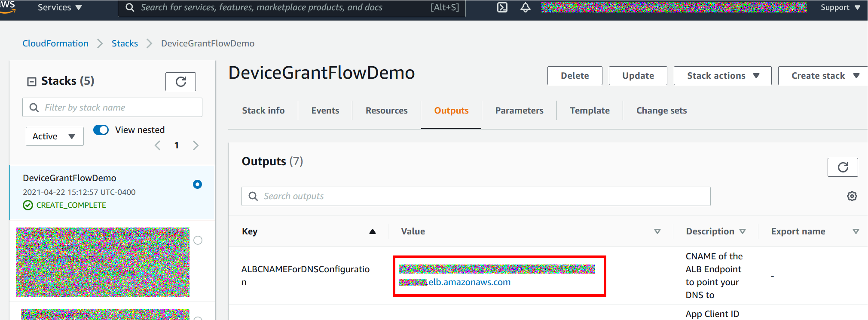Go to next stacks page arrow
868x320 pixels.
pos(196,145)
